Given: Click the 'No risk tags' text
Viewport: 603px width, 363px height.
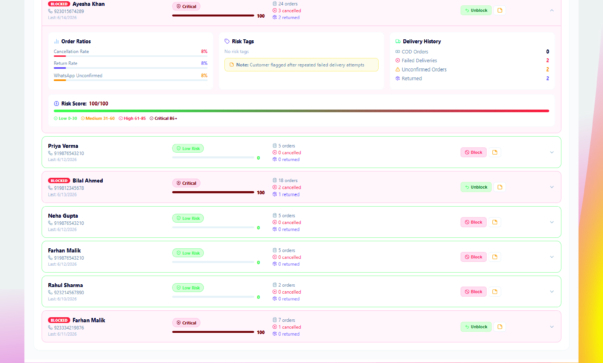Looking at the screenshot, I should [x=237, y=52].
